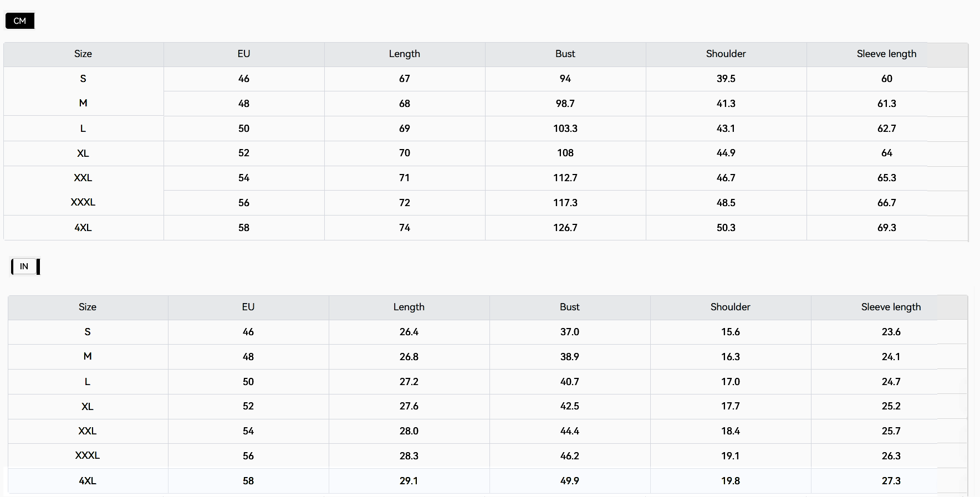
Task: Click the CM unit label
Action: click(x=20, y=21)
